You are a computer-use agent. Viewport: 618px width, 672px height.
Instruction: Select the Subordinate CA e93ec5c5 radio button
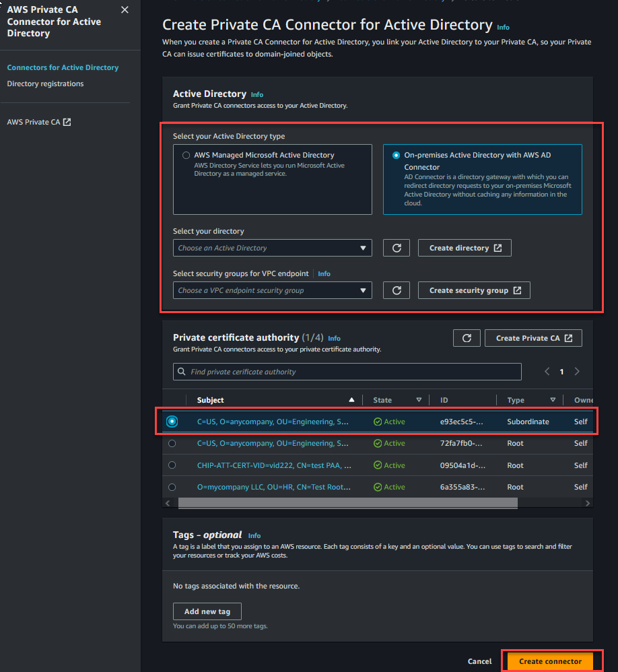coord(172,422)
